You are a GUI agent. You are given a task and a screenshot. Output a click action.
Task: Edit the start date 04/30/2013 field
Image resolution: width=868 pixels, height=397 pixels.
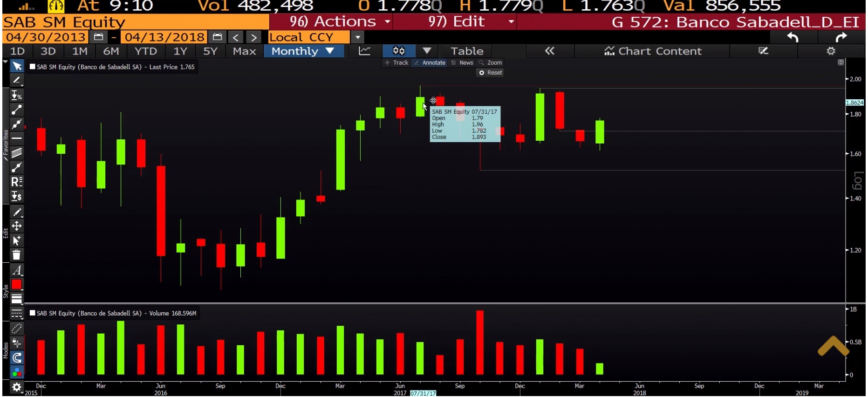[46, 37]
